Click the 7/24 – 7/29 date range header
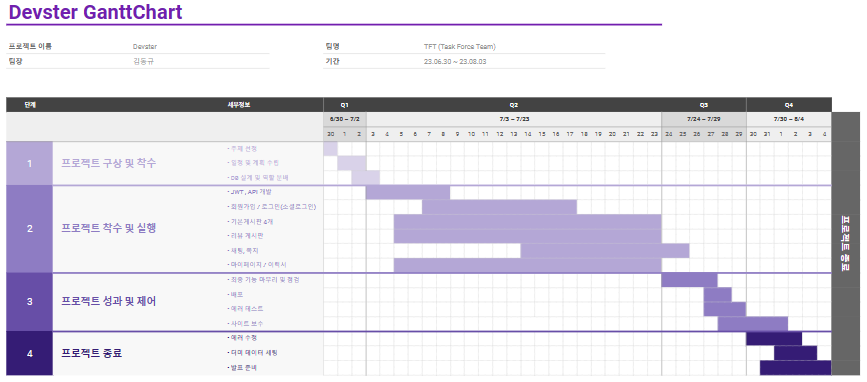Image resolution: width=867 pixels, height=382 pixels. (x=704, y=119)
